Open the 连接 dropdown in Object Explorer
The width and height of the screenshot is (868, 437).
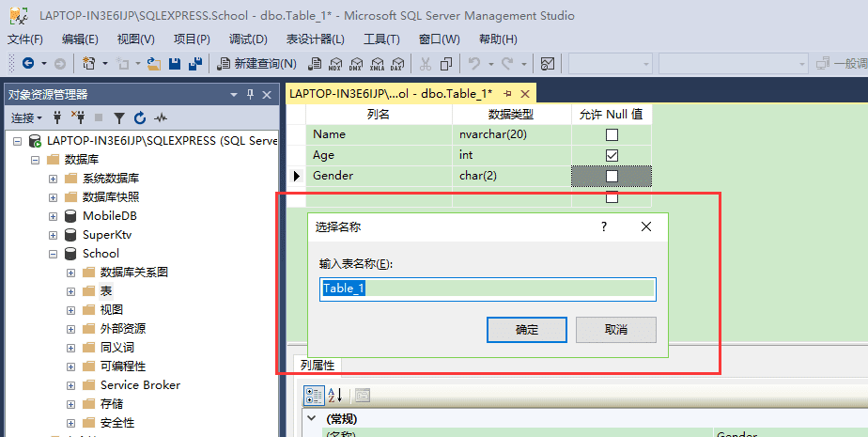tap(27, 117)
